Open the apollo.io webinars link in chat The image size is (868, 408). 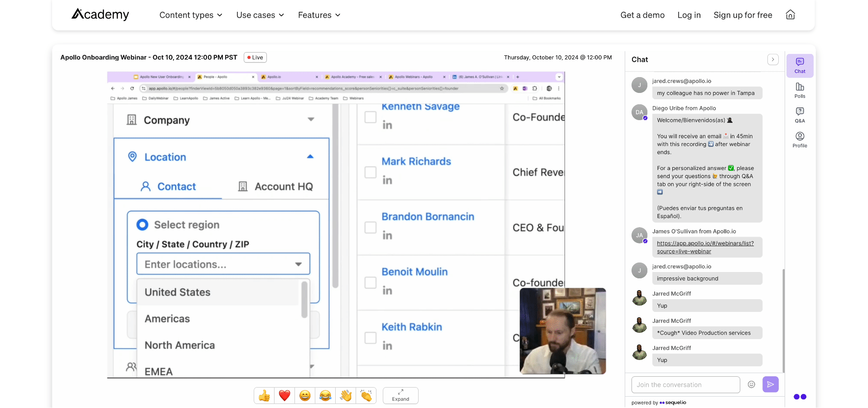tap(705, 247)
